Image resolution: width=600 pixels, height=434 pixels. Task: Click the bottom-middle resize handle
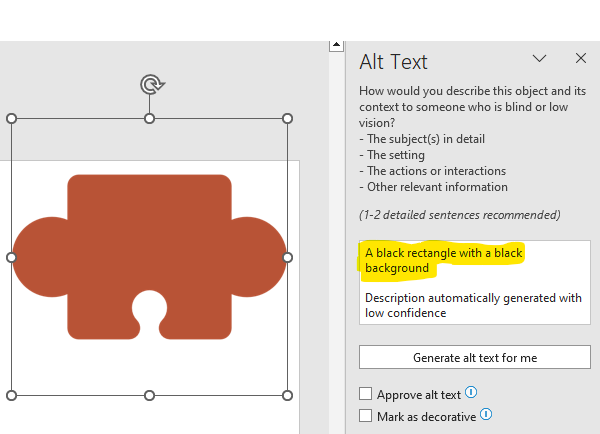point(150,395)
